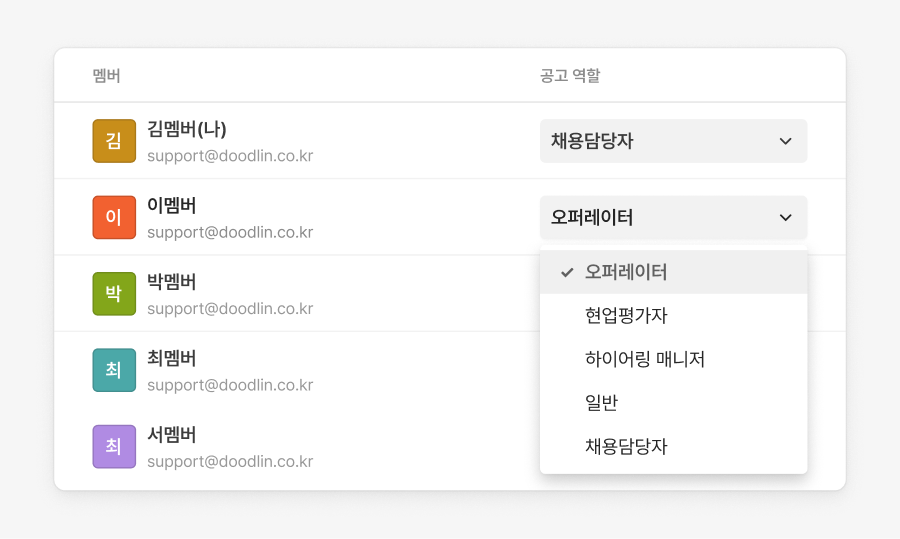This screenshot has width=900, height=539.
Task: Click 박멤버's support email address
Action: (x=230, y=309)
